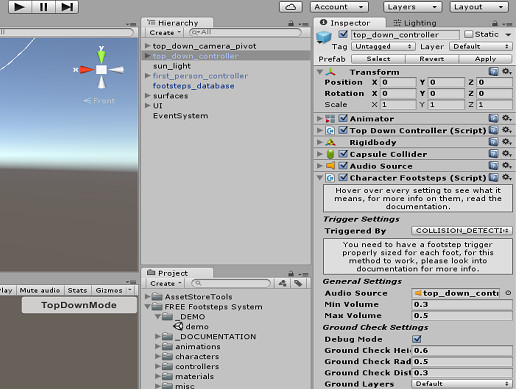Select footsteps_database in the Hierarchy
516x389 pixels.
(x=194, y=86)
